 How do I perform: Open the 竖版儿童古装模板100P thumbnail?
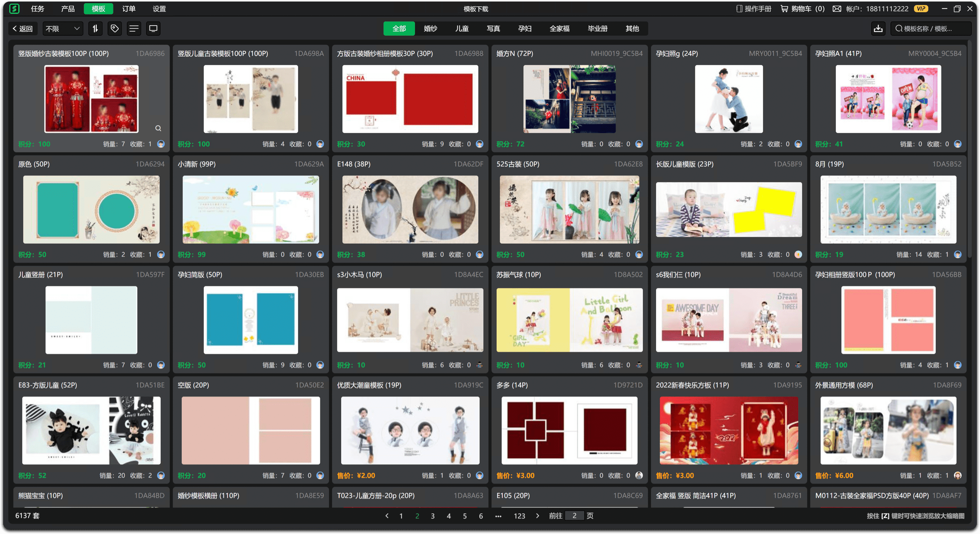250,99
